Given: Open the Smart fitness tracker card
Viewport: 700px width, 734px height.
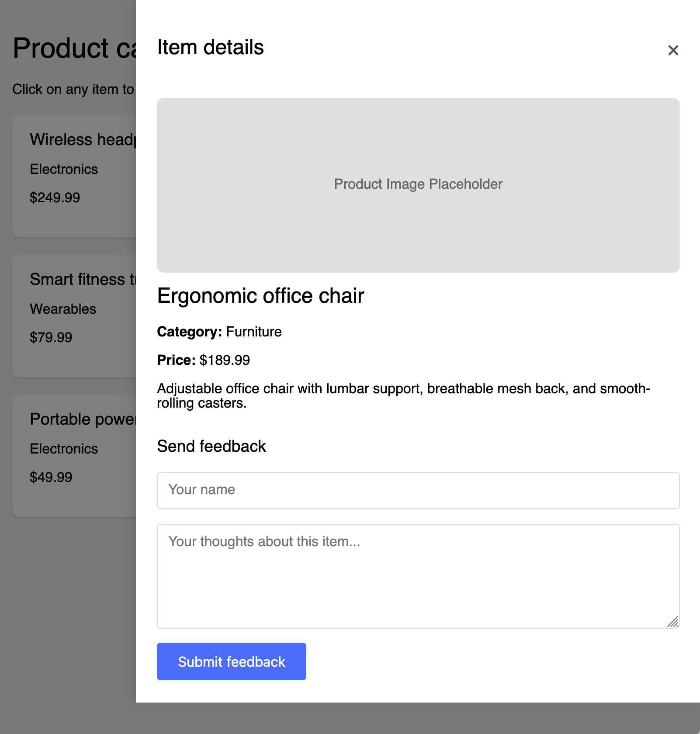Looking at the screenshot, I should [74, 316].
